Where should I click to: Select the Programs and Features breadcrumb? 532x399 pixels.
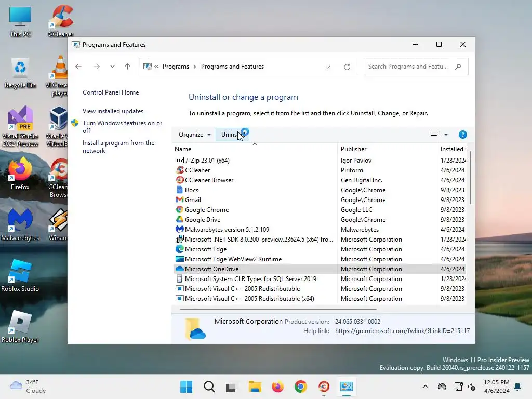(x=232, y=66)
